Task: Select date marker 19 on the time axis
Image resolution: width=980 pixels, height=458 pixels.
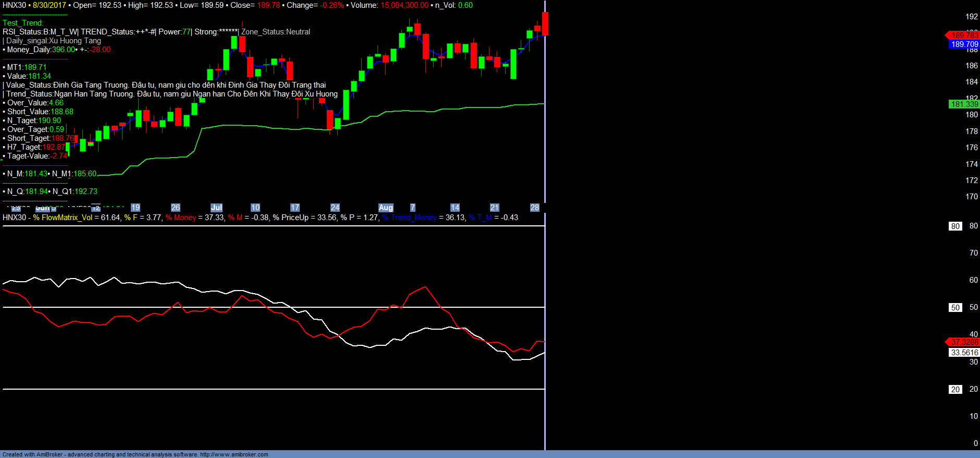Action: pyautogui.click(x=136, y=208)
